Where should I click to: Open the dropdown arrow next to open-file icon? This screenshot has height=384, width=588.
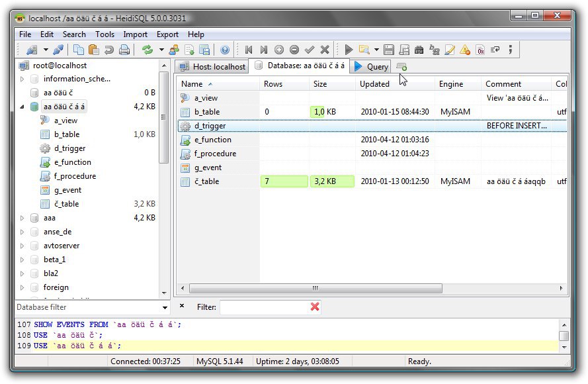[376, 50]
